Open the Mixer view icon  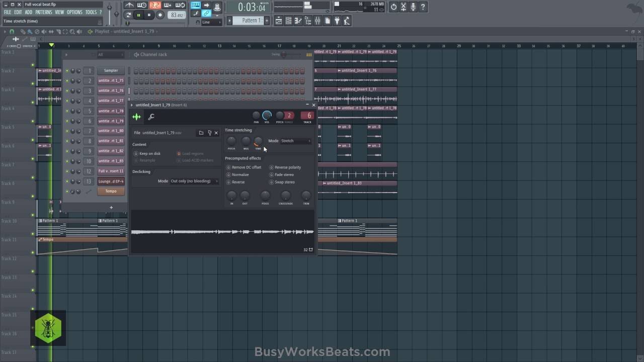click(317, 21)
